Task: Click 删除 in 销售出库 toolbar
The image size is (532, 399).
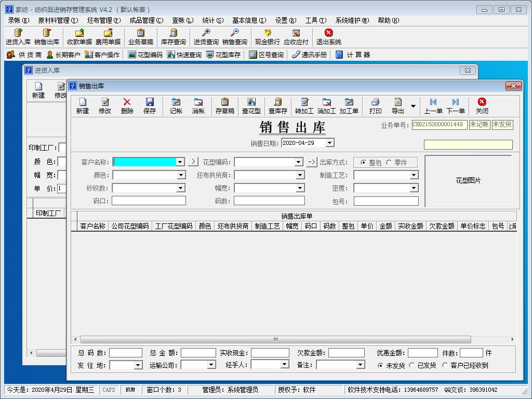Action: [x=127, y=106]
